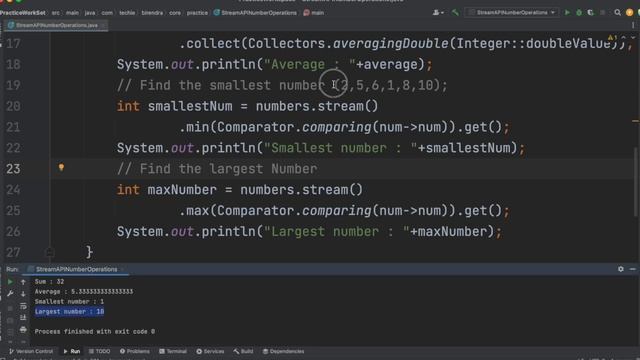
Task: Click the PracticeWorkSet breadcrumb
Action: pos(22,13)
